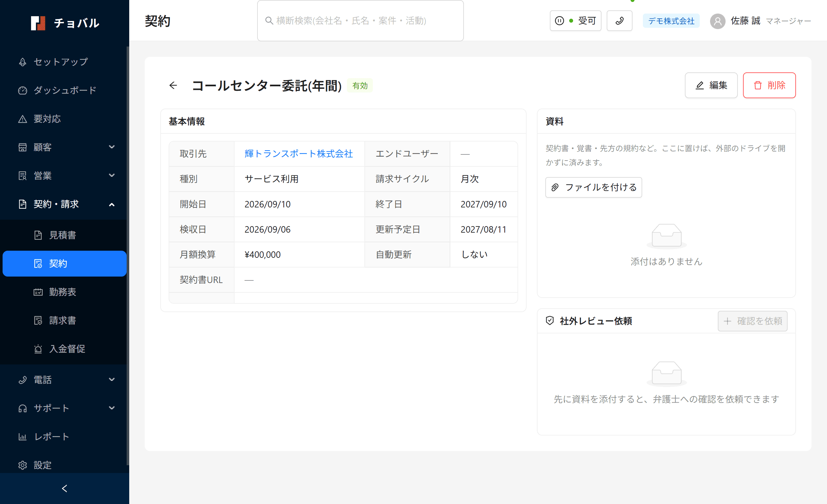This screenshot has height=504, width=827.
Task: Click the しない auto-renew value
Action: (x=474, y=255)
